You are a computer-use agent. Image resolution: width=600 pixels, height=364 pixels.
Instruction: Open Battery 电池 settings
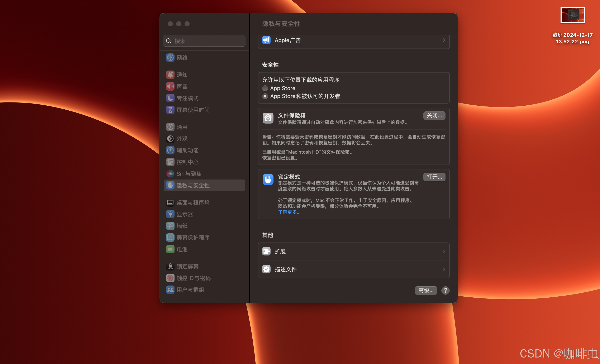click(182, 249)
